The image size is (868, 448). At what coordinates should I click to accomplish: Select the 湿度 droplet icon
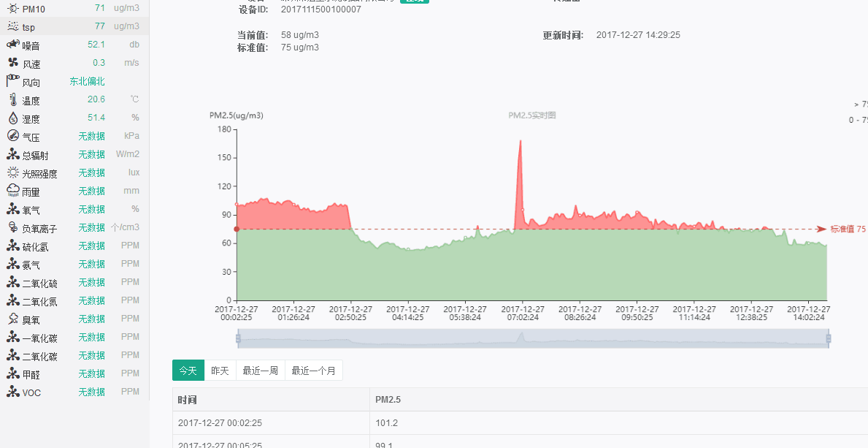point(12,118)
